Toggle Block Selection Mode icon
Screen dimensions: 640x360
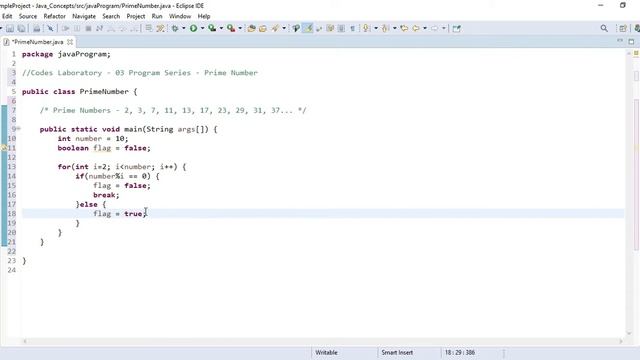341,28
